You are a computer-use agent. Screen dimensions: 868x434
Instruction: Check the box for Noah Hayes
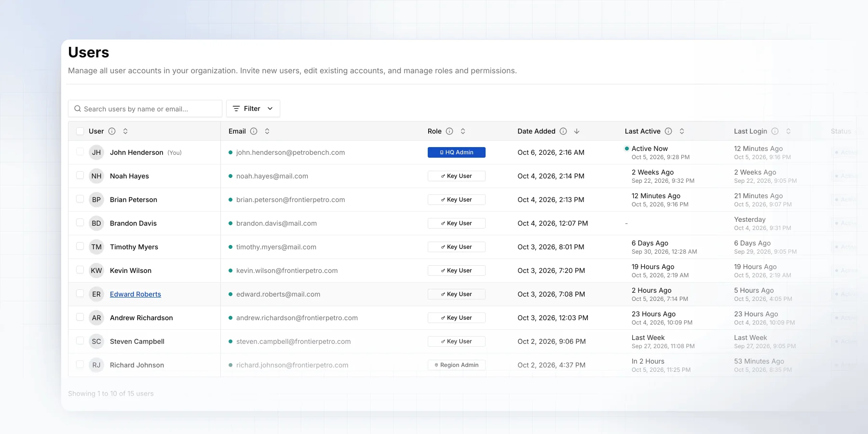click(x=80, y=176)
